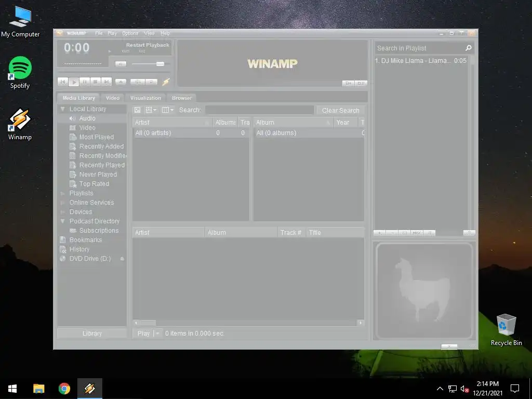The width and height of the screenshot is (532, 399).
Task: Adjust the volume slider
Action: [160, 64]
